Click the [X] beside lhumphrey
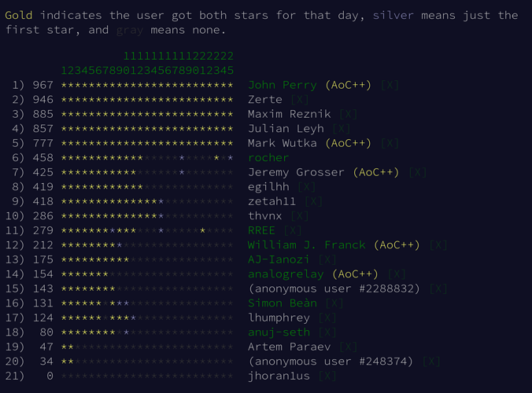 (x=327, y=318)
